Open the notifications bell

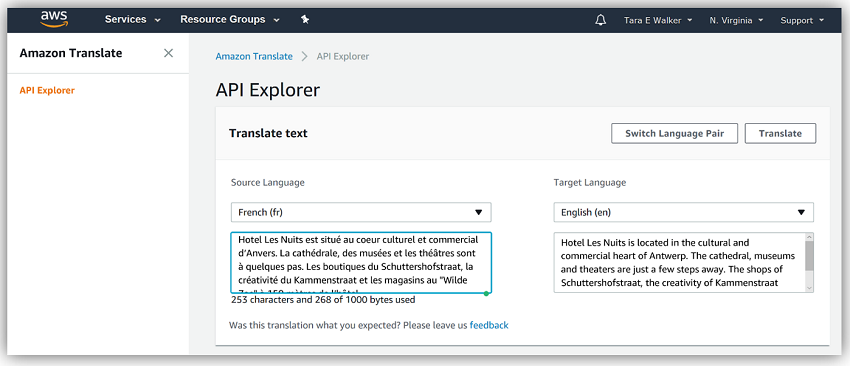pos(600,21)
